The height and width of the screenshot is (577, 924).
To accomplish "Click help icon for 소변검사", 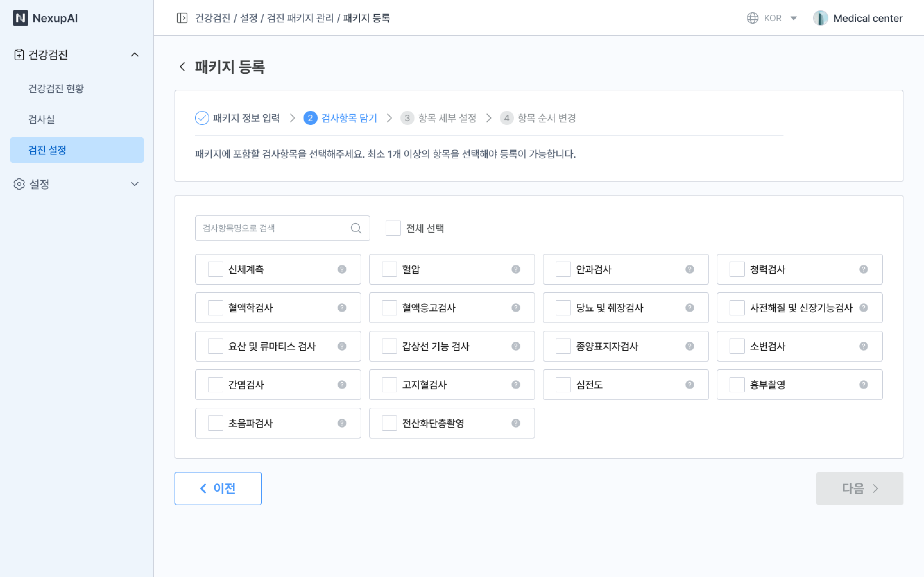I will (x=863, y=346).
